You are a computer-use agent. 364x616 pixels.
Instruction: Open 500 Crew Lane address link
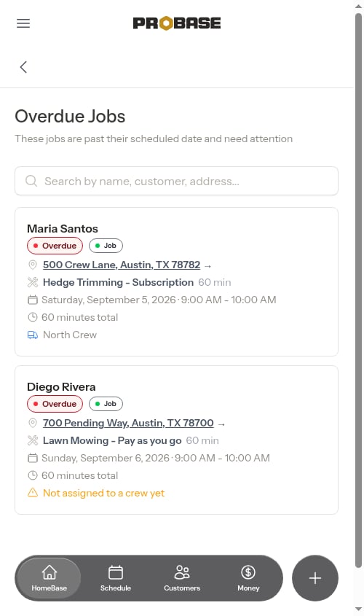(x=122, y=265)
